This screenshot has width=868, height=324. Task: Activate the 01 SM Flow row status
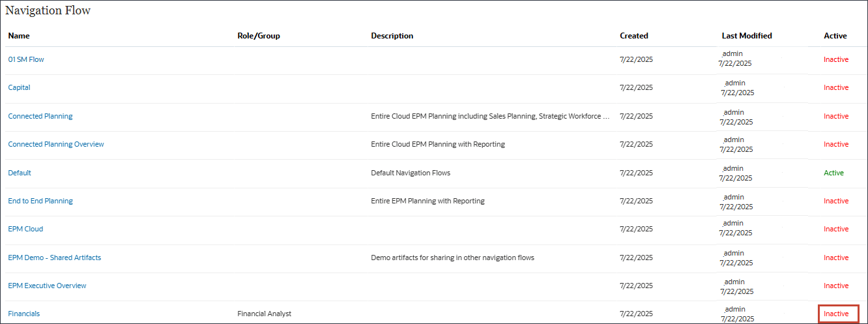click(x=836, y=59)
